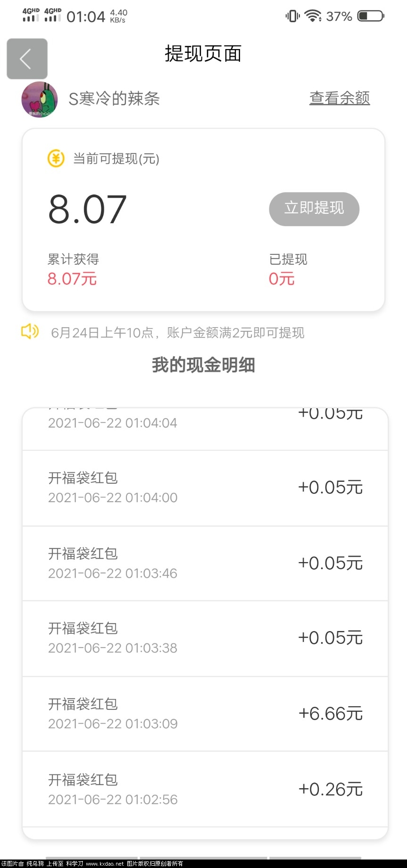Tap the Wi-Fi status icon
Screen dimensions: 407x868
pos(313,16)
